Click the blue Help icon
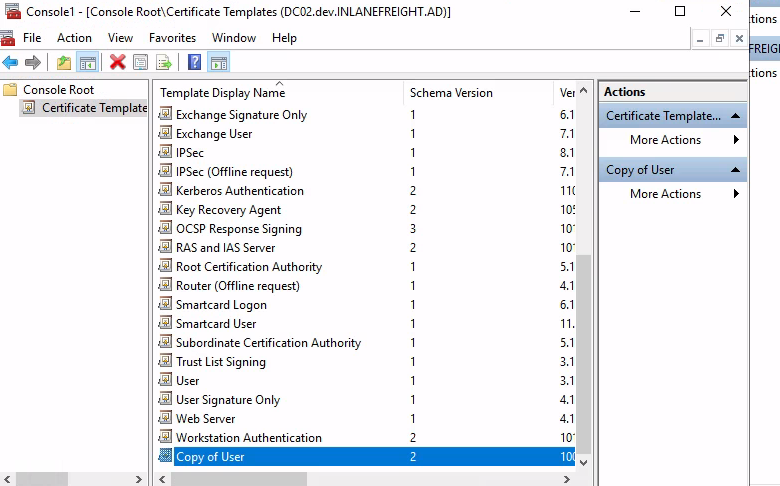780x486 pixels. (x=194, y=62)
